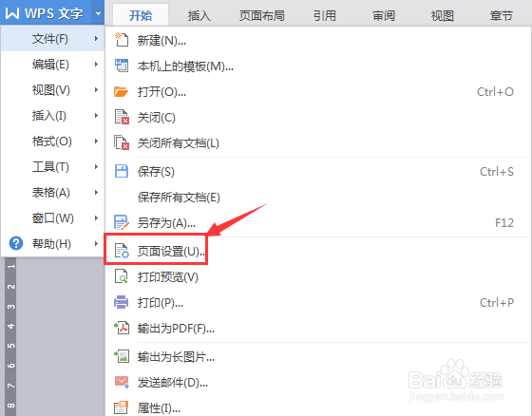Choose 页面设置(U)... menu entry
The width and height of the screenshot is (532, 416).
click(x=318, y=251)
